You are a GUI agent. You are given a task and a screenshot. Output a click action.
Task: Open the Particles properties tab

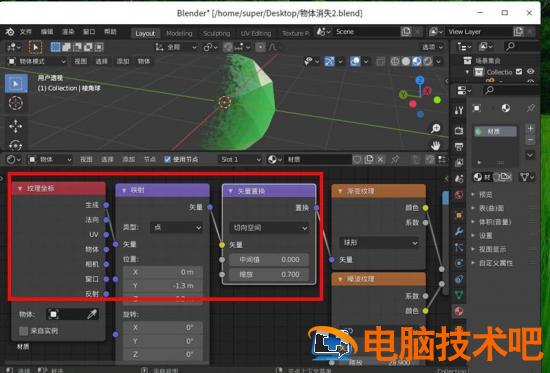(459, 247)
